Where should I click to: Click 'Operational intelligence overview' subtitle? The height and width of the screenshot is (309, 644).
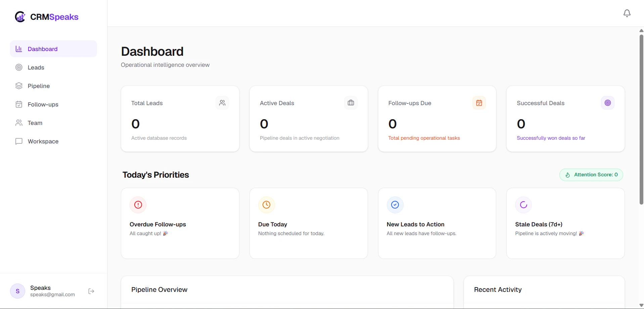click(x=165, y=65)
